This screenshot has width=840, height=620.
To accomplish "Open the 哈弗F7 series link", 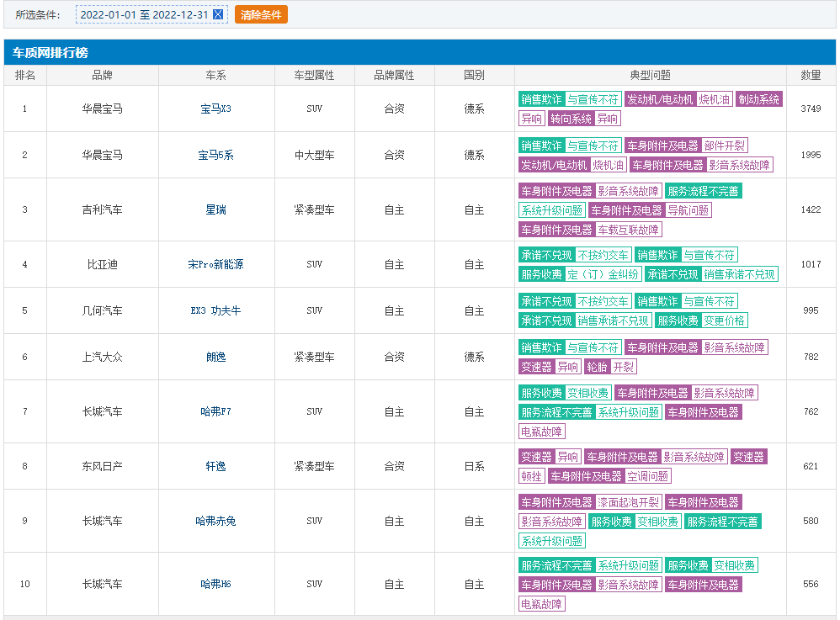I will [x=215, y=411].
